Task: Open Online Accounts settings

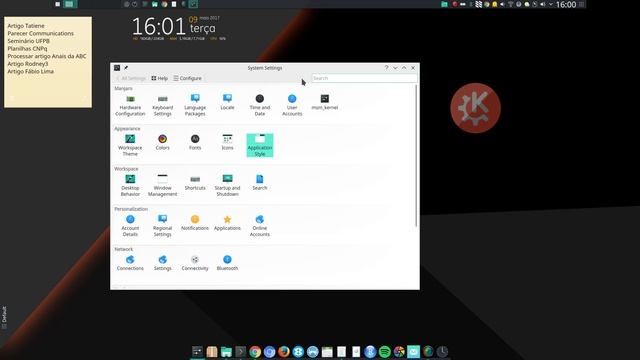Action: pyautogui.click(x=260, y=226)
